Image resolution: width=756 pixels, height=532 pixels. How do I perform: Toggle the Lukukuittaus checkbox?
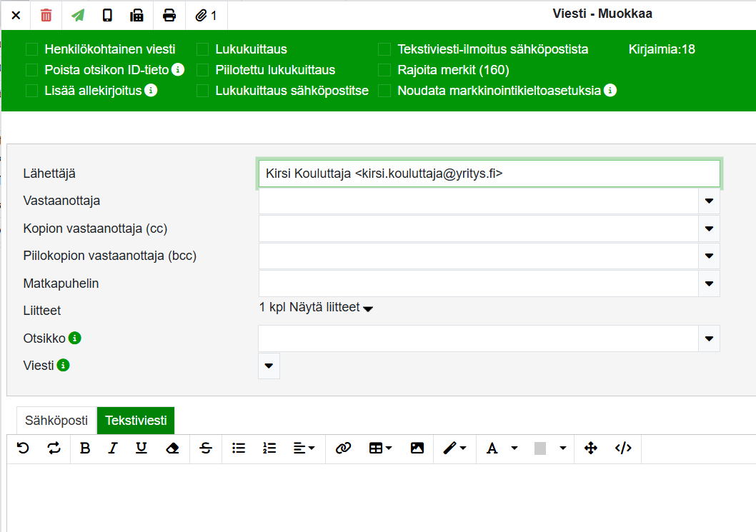coord(203,49)
